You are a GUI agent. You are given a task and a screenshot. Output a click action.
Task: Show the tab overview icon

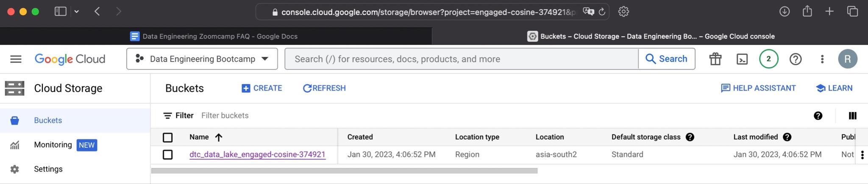pos(852,11)
